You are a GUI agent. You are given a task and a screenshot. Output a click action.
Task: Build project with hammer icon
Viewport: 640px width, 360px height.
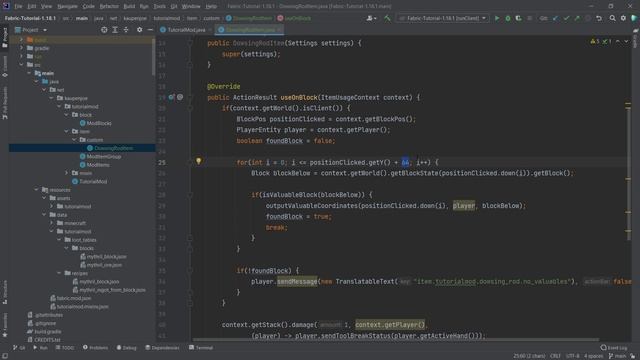tap(387, 18)
